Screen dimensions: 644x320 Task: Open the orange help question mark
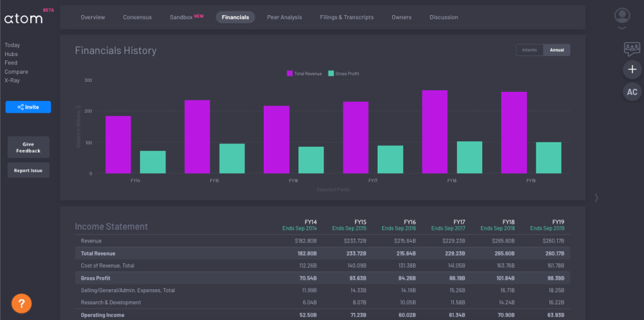point(21,304)
